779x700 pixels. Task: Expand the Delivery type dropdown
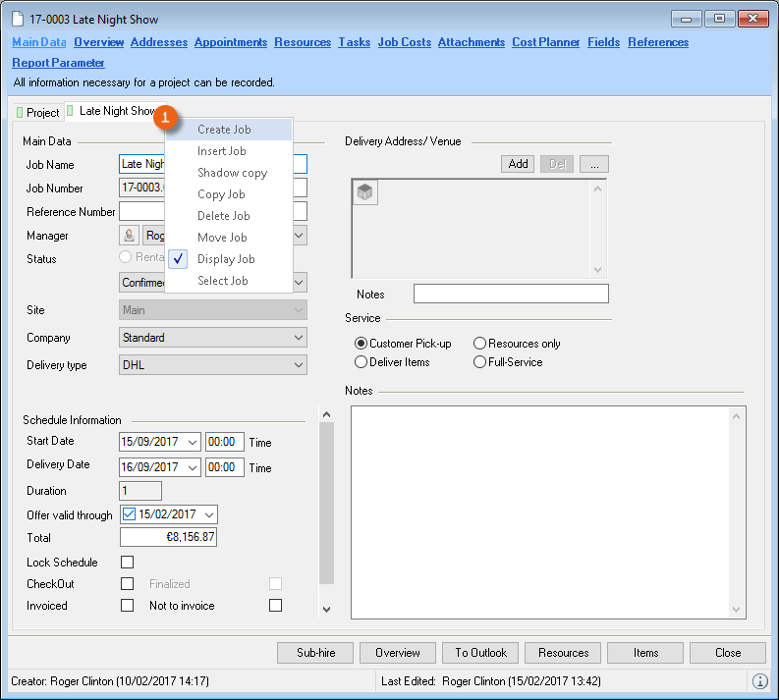point(299,365)
